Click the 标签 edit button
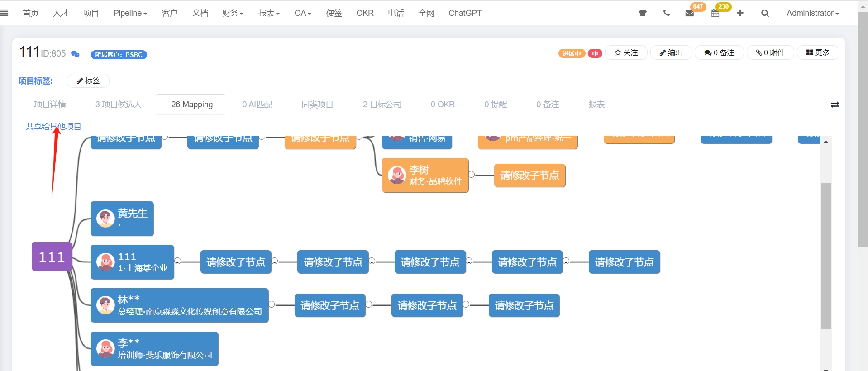This screenshot has height=371, width=868. [x=88, y=81]
